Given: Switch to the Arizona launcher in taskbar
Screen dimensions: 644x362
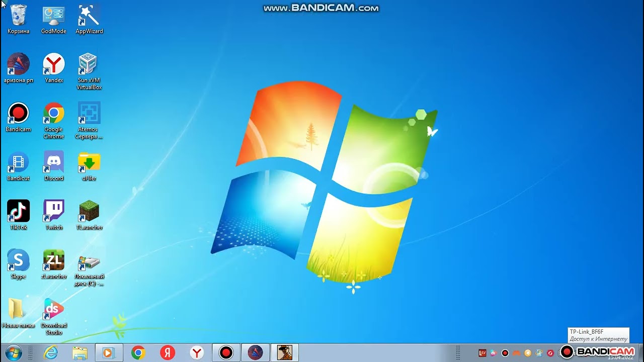Looking at the screenshot, I should pyautogui.click(x=255, y=353).
